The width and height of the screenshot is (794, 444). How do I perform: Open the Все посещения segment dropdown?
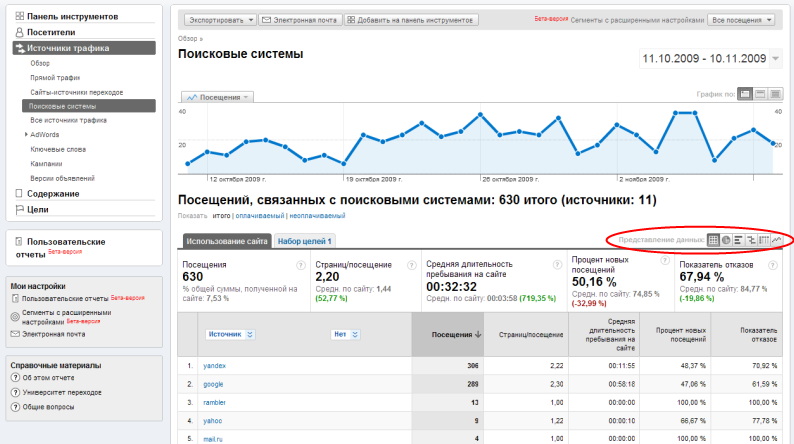[741, 20]
